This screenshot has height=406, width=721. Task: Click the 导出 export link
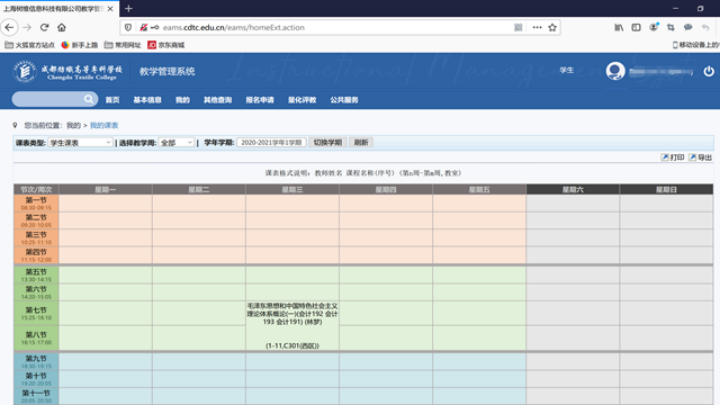pyautogui.click(x=701, y=158)
